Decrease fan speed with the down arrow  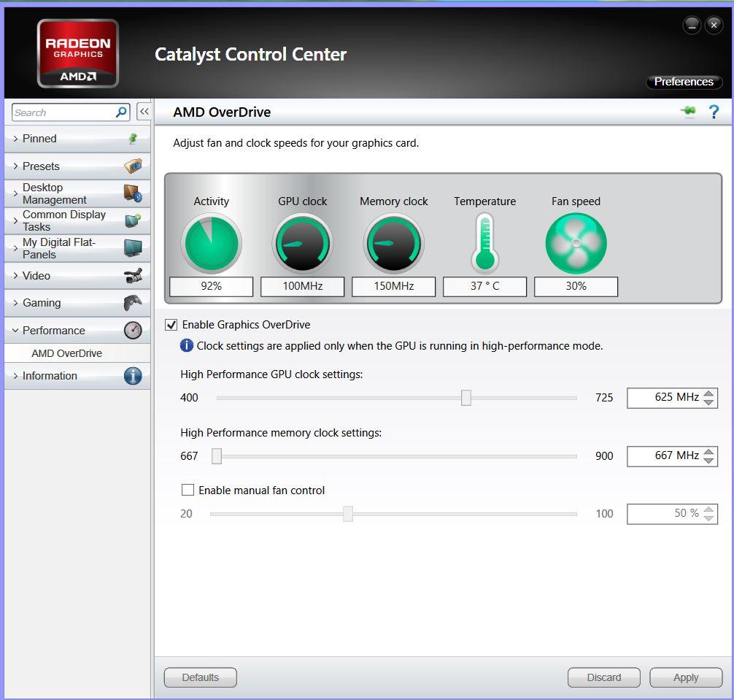point(708,518)
